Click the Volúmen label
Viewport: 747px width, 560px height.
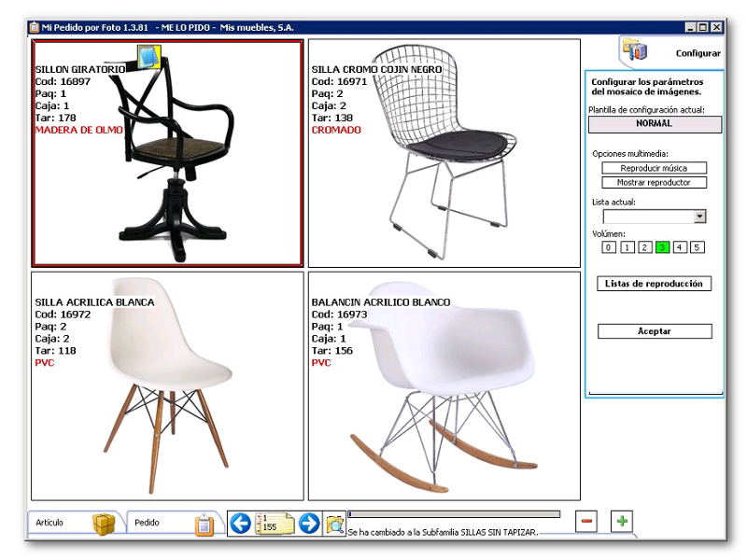click(609, 234)
